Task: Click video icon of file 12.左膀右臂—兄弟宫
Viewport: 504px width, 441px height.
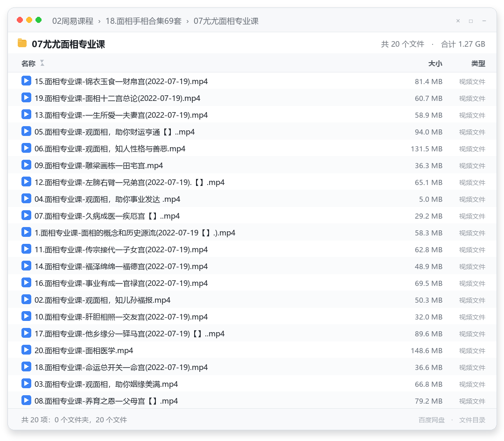Action: tap(26, 181)
